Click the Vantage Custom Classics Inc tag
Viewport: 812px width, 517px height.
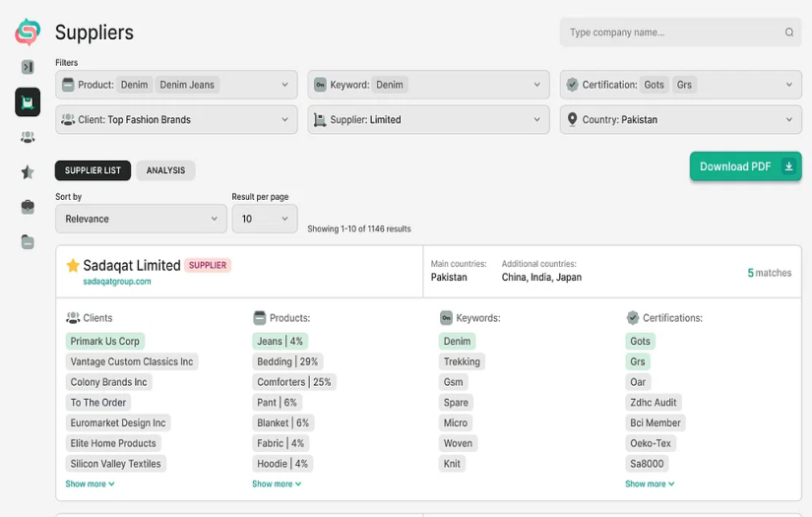tap(132, 361)
